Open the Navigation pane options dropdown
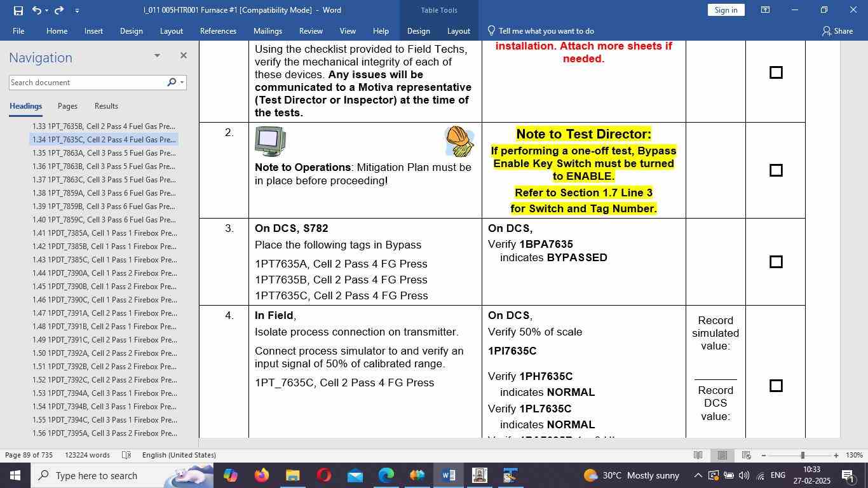 pos(157,56)
